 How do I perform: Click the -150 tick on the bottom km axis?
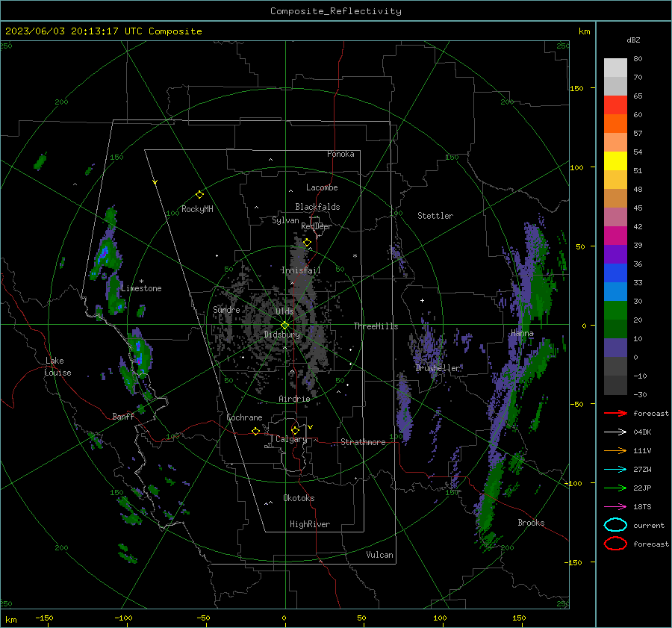(44, 618)
